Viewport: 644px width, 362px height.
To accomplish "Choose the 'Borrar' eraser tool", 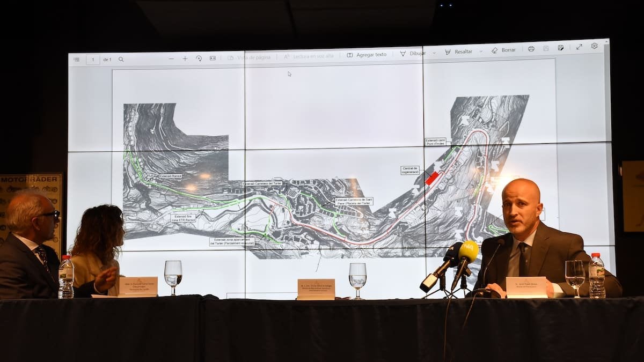I will click(x=503, y=50).
